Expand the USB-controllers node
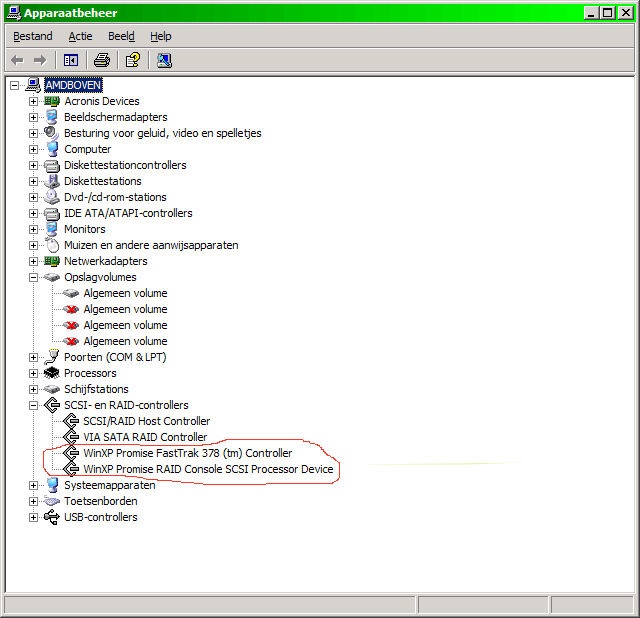 click(x=33, y=517)
